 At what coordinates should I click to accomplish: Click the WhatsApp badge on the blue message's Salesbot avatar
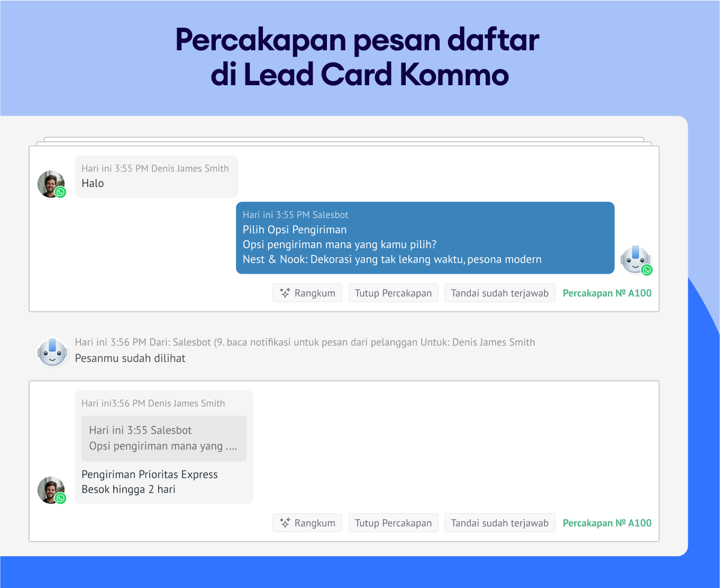(x=646, y=270)
